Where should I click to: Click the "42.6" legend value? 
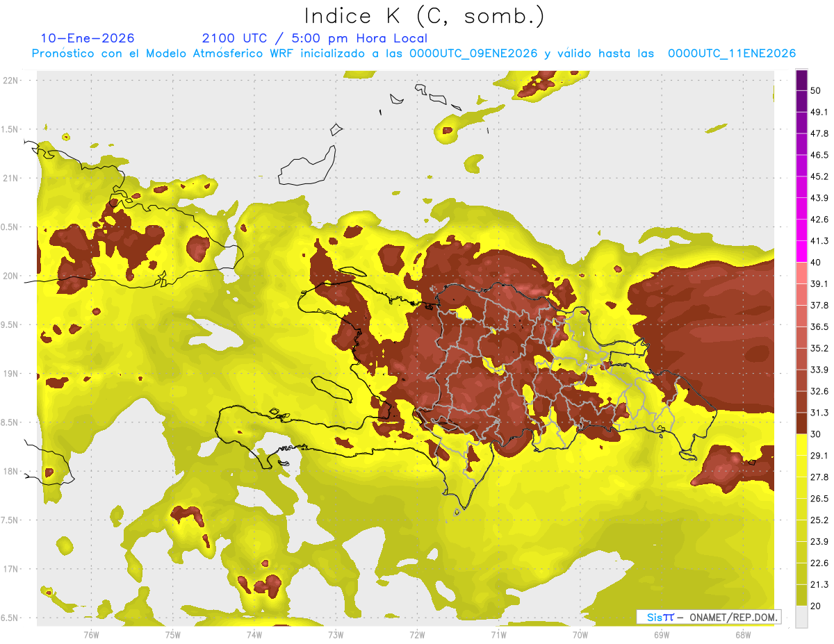tap(819, 220)
